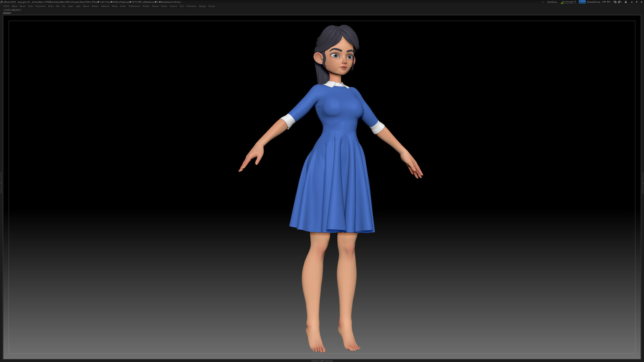Open the Edit menu
This screenshot has height=362, width=644.
coord(58,6)
